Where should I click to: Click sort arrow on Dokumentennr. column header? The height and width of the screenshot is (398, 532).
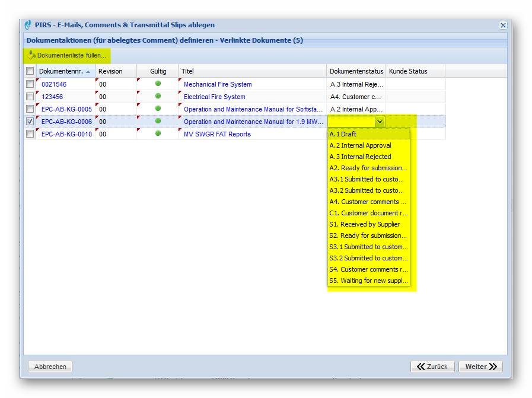click(x=88, y=71)
